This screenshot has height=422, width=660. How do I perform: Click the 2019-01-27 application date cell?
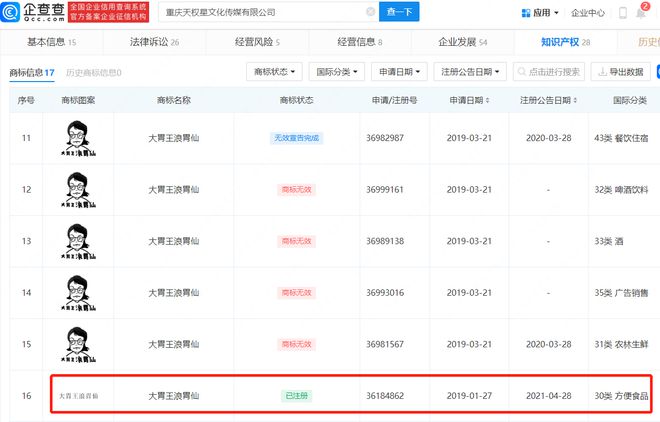pyautogui.click(x=469, y=396)
